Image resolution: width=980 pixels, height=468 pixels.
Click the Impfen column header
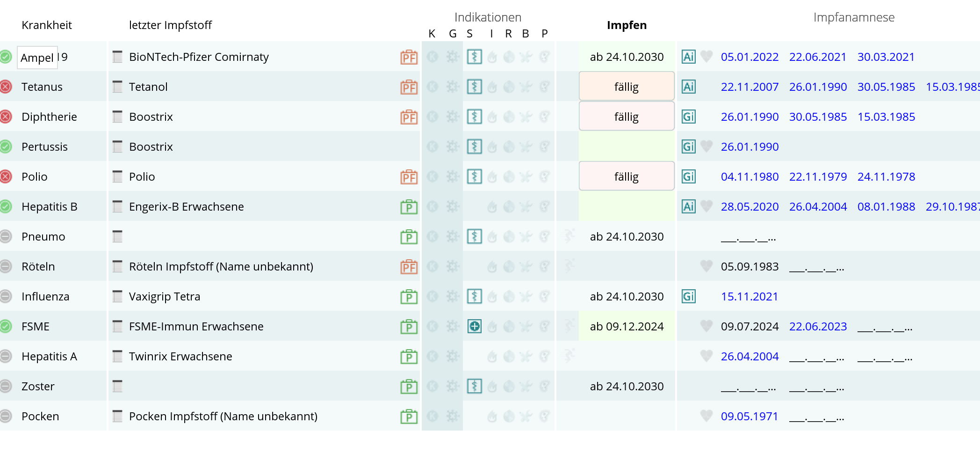point(627,25)
